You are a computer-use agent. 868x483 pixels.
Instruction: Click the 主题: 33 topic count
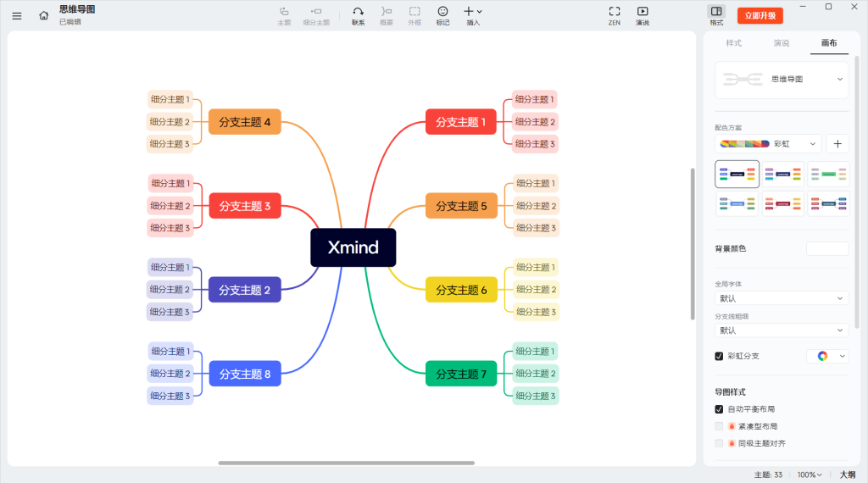click(x=768, y=475)
